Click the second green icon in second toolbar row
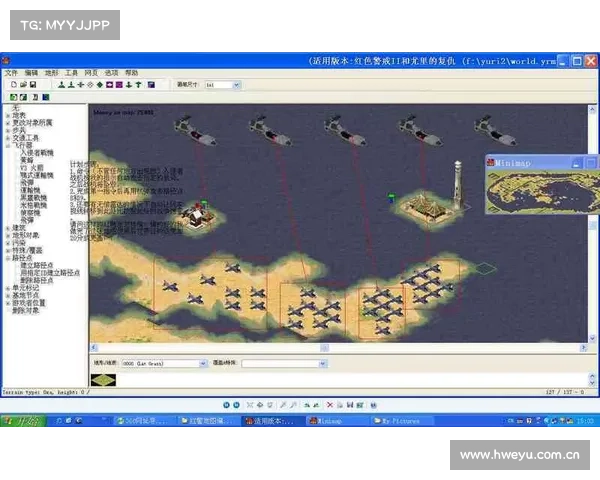 tap(23, 97)
